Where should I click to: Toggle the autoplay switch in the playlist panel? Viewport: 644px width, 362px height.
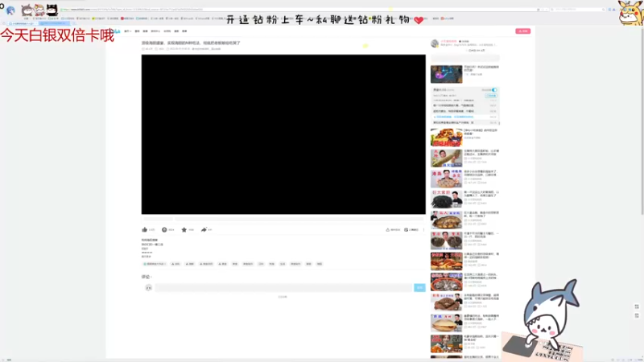494,90
